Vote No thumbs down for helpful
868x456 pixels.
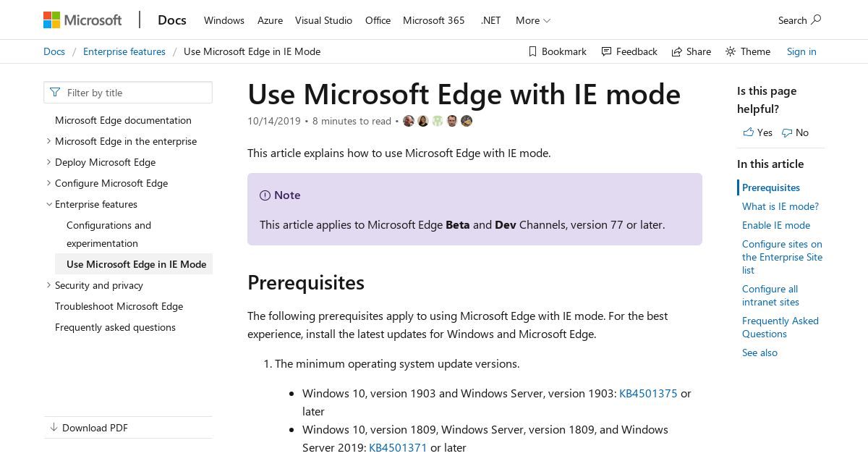795,132
